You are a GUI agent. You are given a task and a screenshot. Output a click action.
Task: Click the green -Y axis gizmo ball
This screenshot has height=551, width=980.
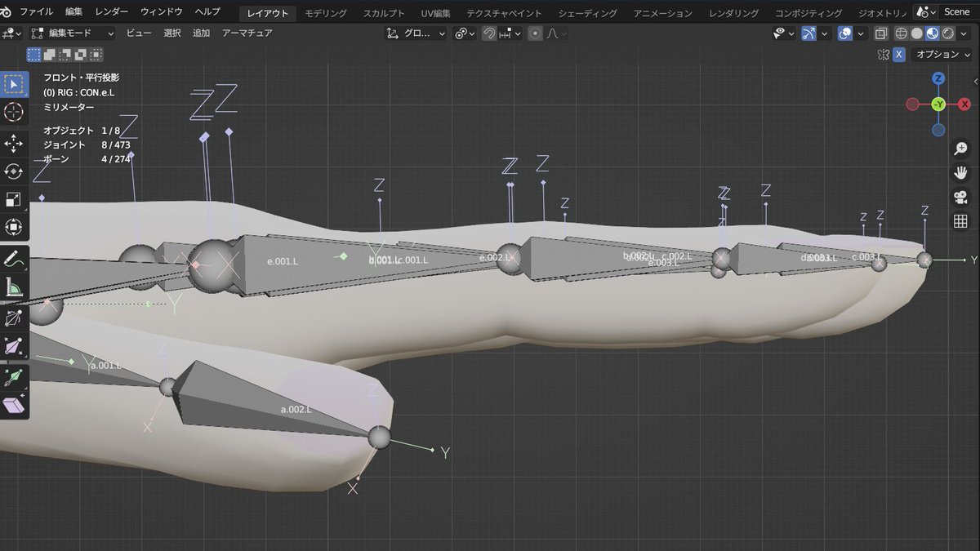(x=939, y=104)
